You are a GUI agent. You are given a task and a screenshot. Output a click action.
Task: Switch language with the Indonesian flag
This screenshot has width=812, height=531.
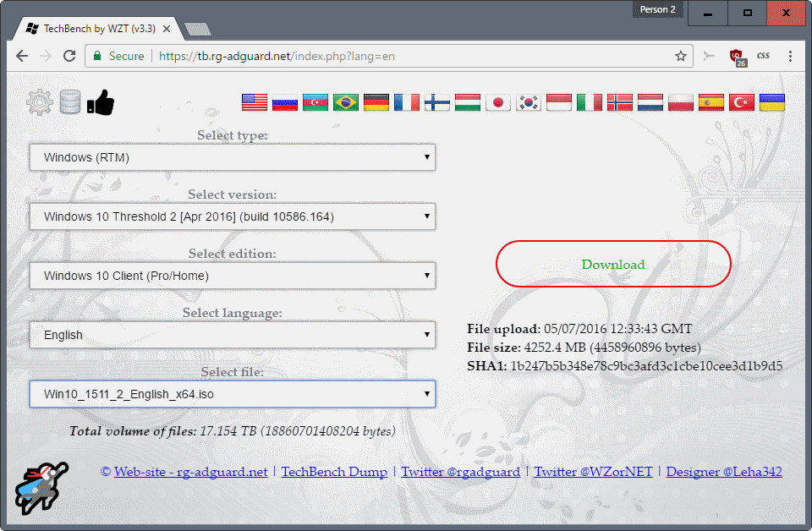click(559, 102)
